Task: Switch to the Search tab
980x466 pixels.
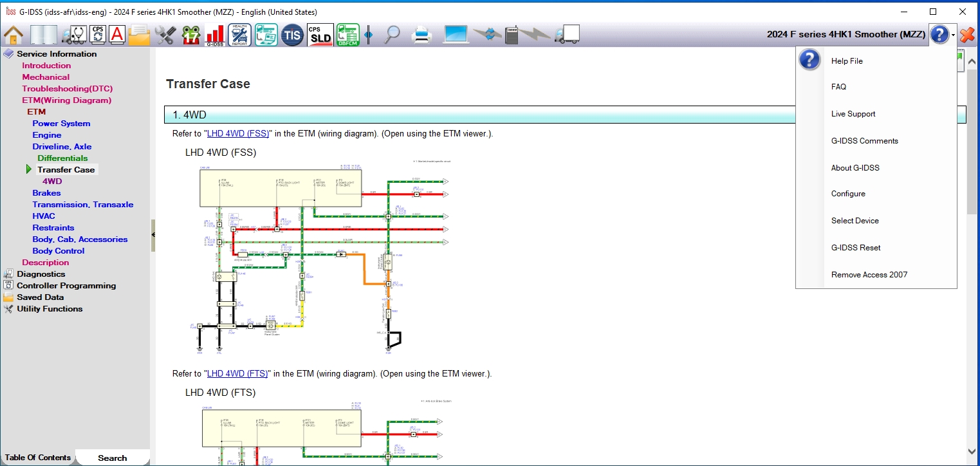Action: pos(112,458)
